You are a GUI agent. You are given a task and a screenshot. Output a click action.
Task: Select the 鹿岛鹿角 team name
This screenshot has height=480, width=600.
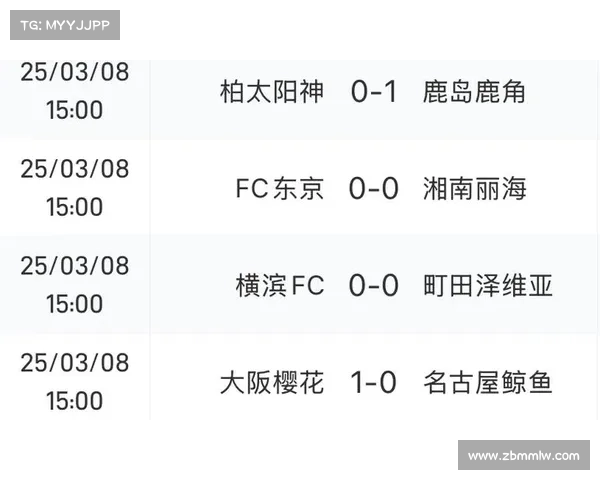click(474, 92)
